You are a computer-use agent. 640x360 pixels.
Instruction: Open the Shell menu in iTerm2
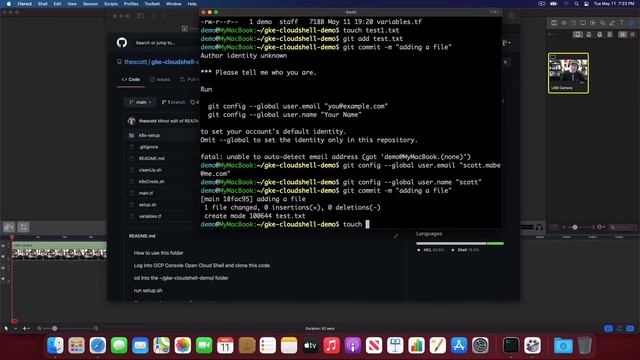(x=42, y=4)
